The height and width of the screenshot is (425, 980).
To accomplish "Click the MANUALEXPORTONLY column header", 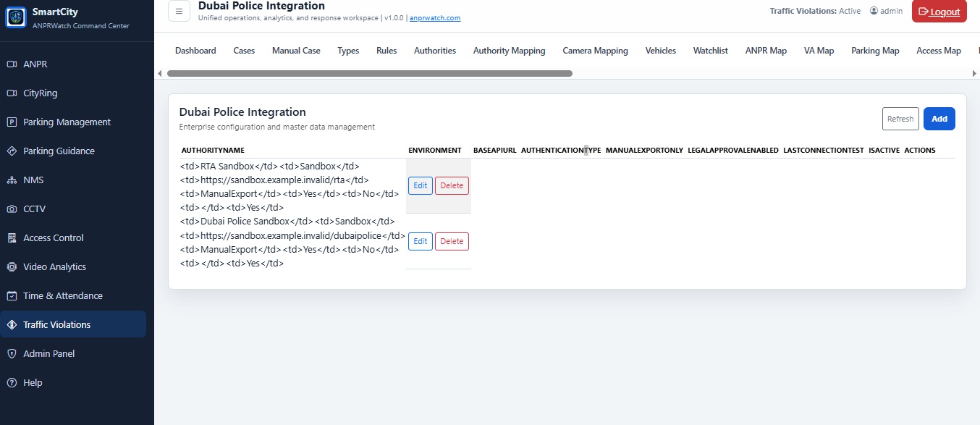I will click(644, 151).
